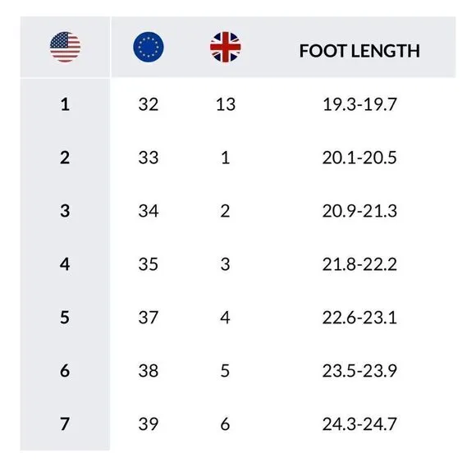476x476 pixels.
Task: Click UK size 6 value
Action: click(225, 423)
